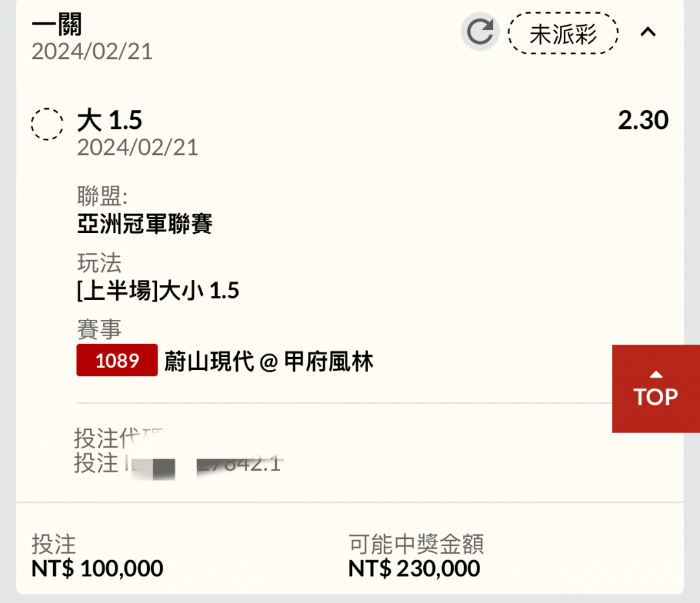The height and width of the screenshot is (603, 700).
Task: Click the up arrow in the TOP button
Action: tap(656, 374)
